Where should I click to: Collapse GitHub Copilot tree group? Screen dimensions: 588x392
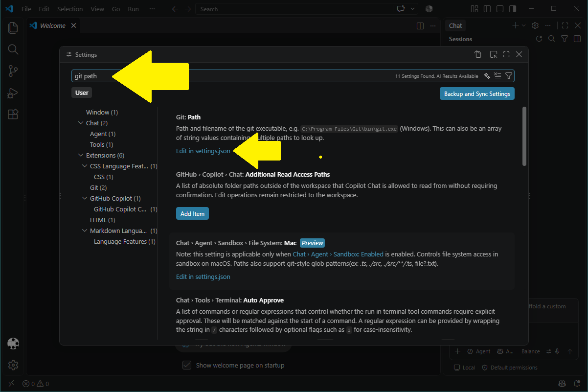(x=85, y=198)
